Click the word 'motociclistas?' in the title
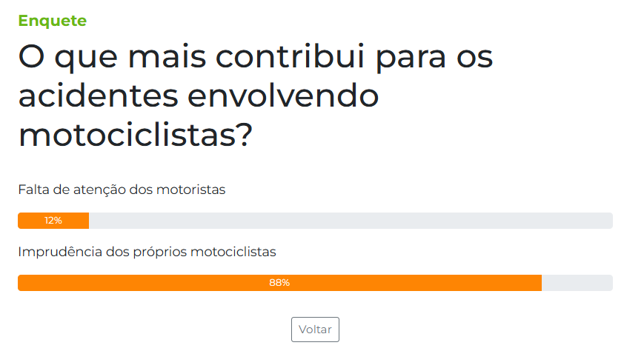This screenshot has width=644, height=351. coord(135,135)
